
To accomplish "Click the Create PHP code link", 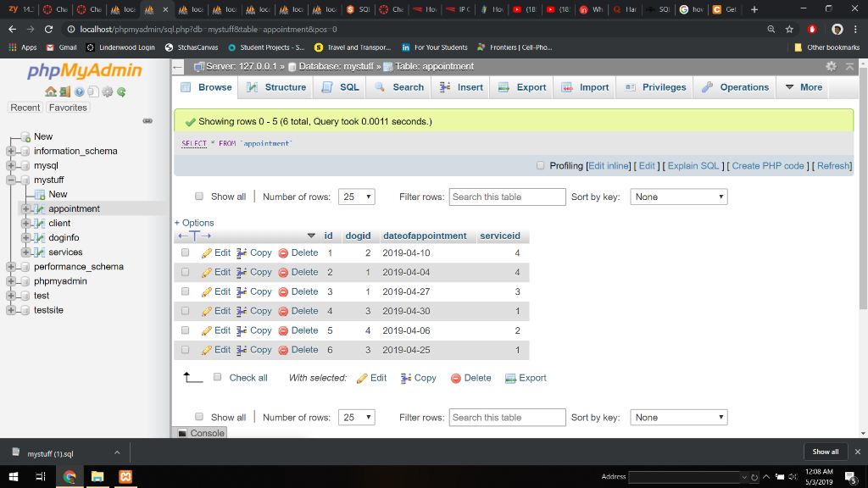I will pyautogui.click(x=768, y=166).
